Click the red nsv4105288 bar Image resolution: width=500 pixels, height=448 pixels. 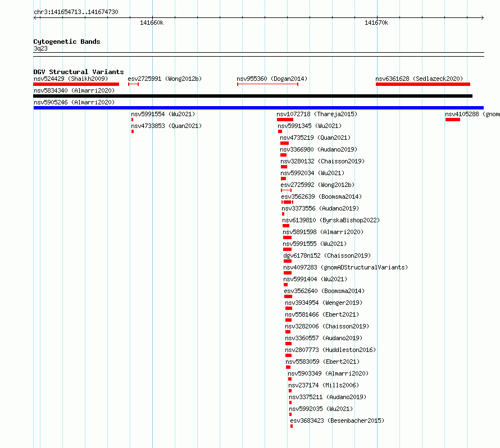point(453,120)
